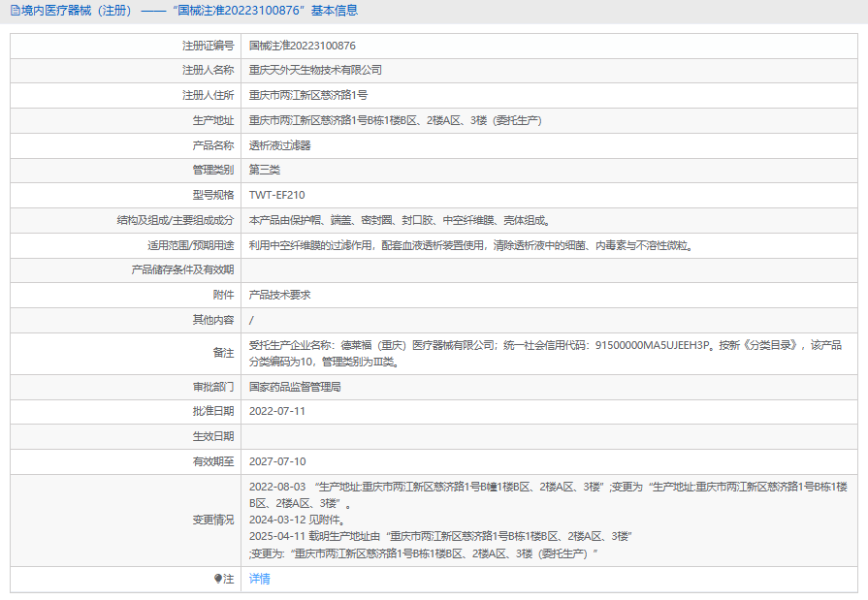The width and height of the screenshot is (868, 600).
Task: Click the 备注 label
Action: tap(224, 353)
